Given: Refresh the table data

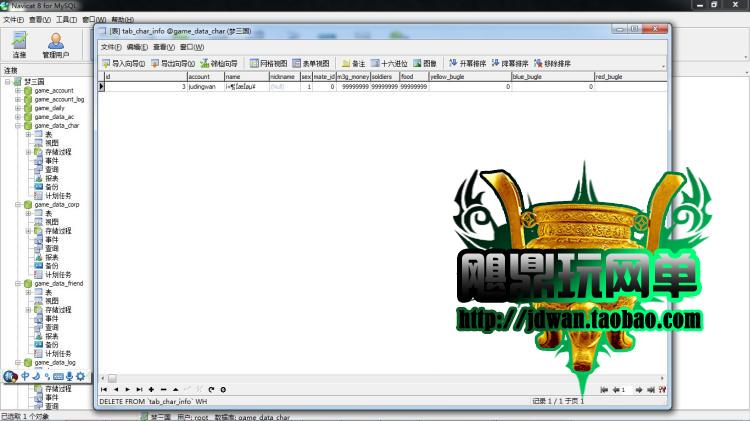Looking at the screenshot, I should coord(211,389).
